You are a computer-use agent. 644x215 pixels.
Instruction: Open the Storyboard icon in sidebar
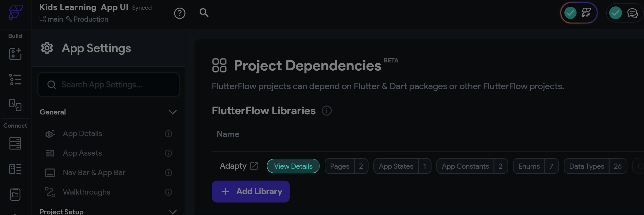tap(15, 105)
